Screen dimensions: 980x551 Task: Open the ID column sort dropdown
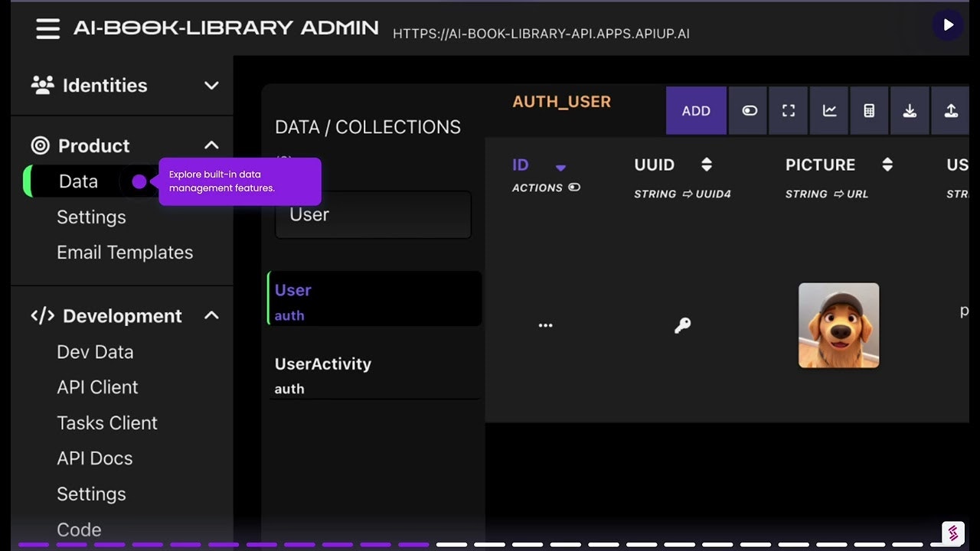(561, 167)
